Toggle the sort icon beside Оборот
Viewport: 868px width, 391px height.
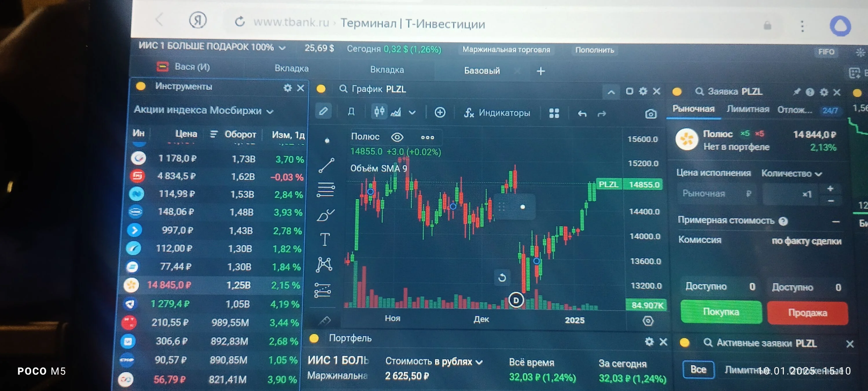click(213, 134)
